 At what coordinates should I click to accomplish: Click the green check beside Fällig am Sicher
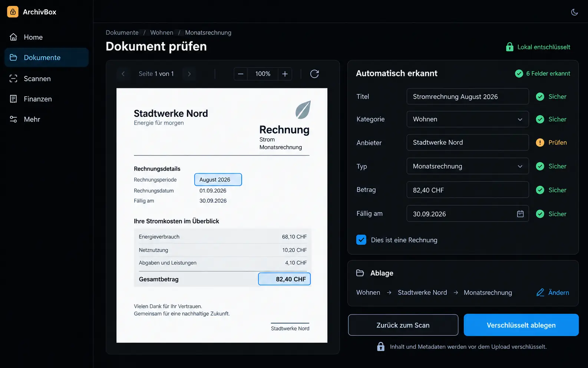point(540,214)
